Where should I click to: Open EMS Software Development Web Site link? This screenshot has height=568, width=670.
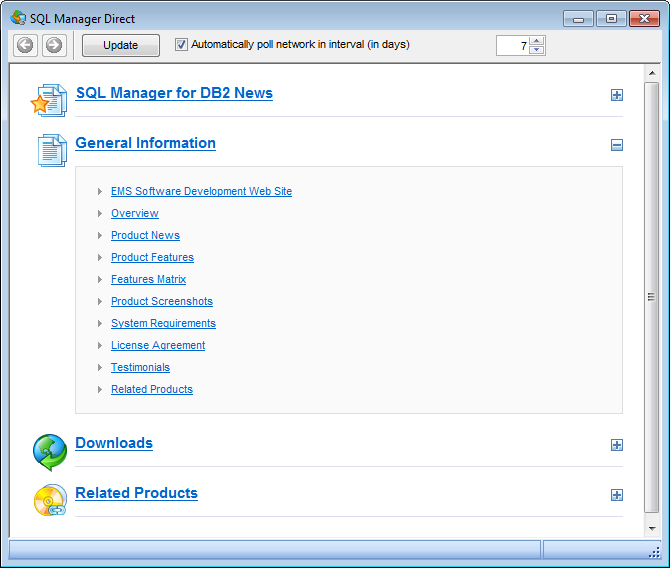(201, 191)
